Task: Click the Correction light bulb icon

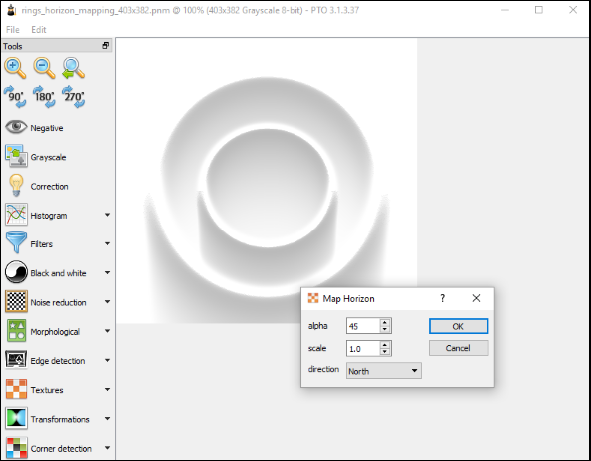Action: click(16, 185)
